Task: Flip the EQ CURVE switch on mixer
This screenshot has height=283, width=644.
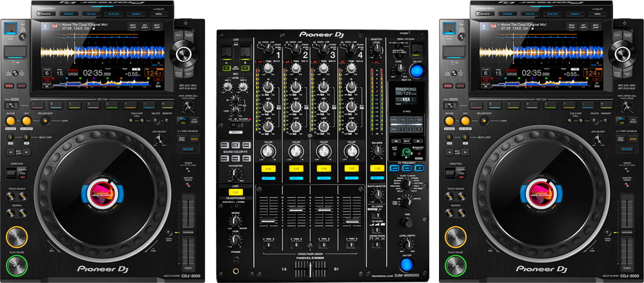Action: pyautogui.click(x=377, y=215)
